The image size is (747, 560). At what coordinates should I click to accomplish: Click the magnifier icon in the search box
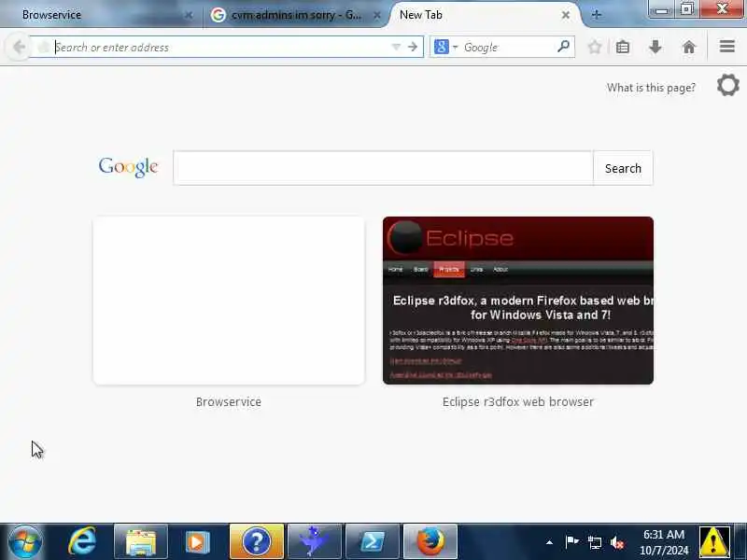[x=563, y=46]
